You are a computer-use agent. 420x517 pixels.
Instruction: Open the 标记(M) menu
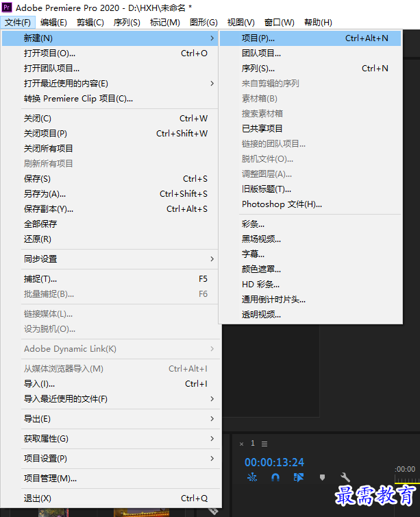(164, 23)
